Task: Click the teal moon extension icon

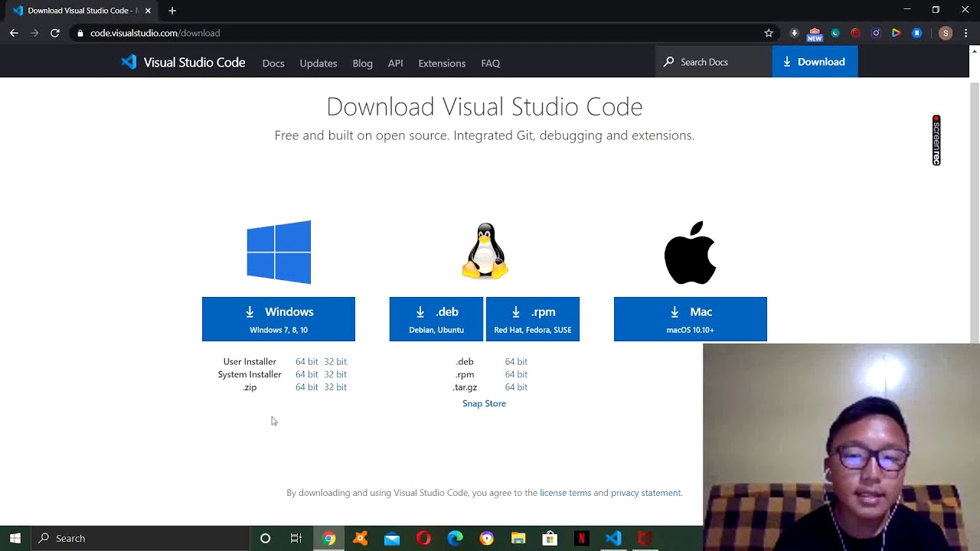Action: (835, 33)
